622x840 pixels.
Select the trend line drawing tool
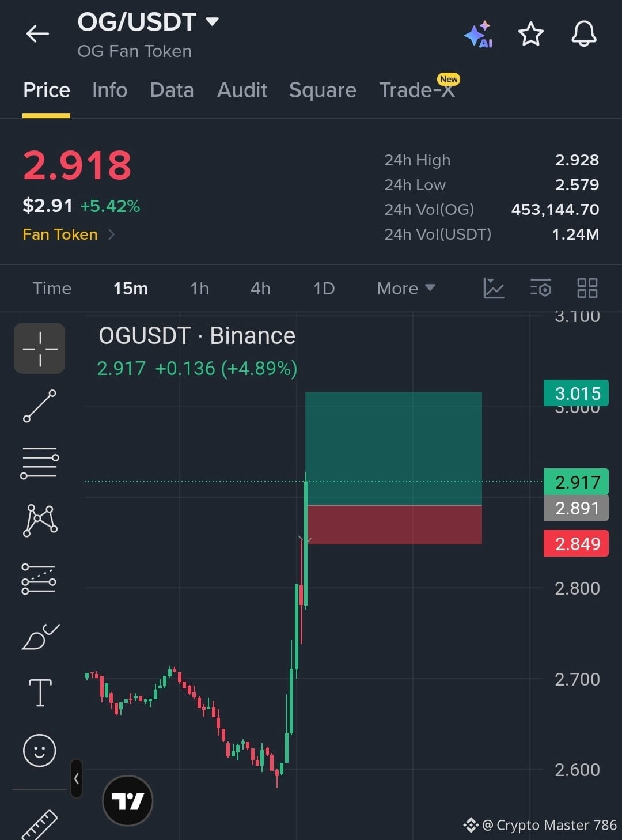point(40,406)
